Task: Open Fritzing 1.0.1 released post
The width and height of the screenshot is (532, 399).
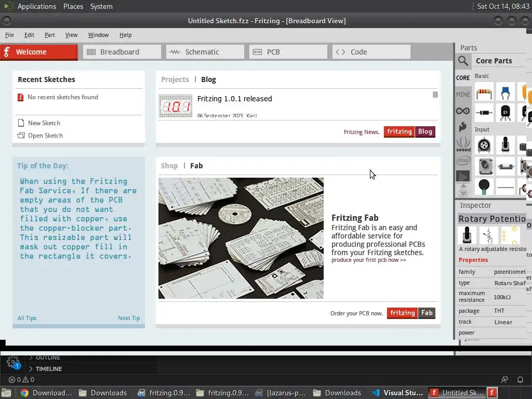Action: (x=234, y=99)
